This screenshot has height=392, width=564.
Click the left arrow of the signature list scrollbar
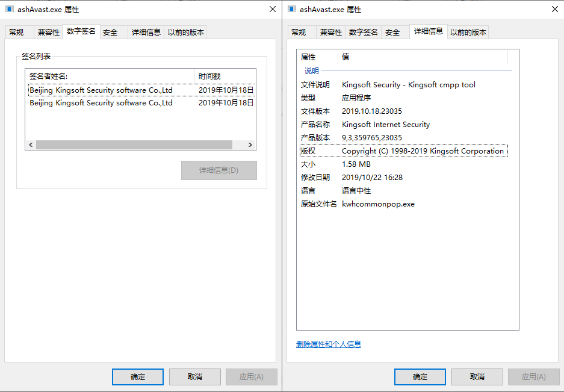tap(30, 145)
